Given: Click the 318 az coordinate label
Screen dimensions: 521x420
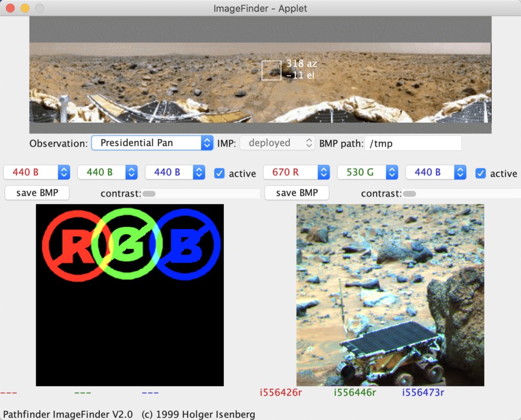Looking at the screenshot, I should [x=302, y=64].
